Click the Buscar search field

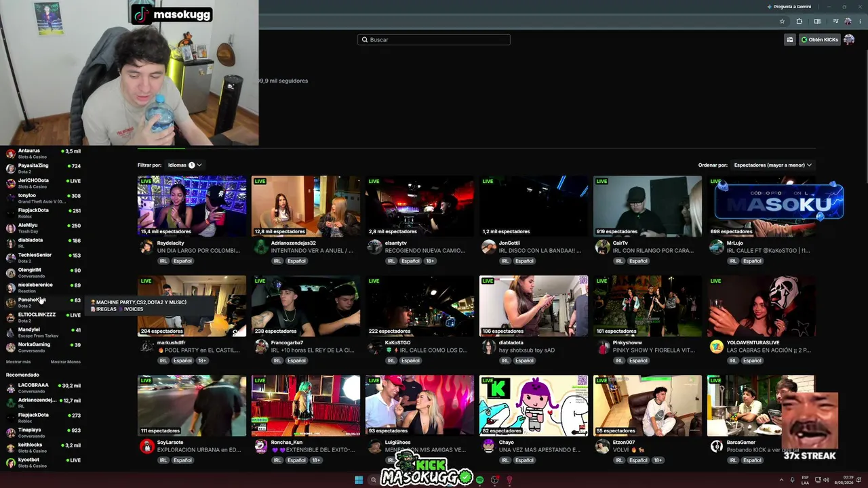[x=434, y=39]
